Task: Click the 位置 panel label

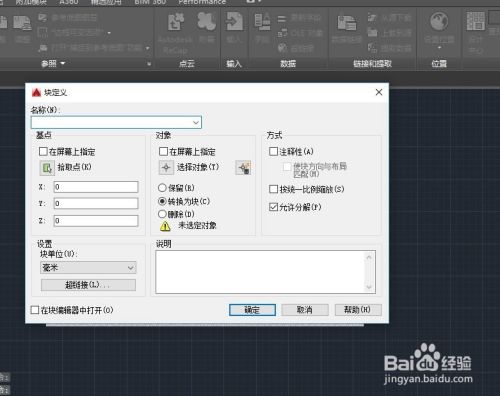Action: [439, 63]
